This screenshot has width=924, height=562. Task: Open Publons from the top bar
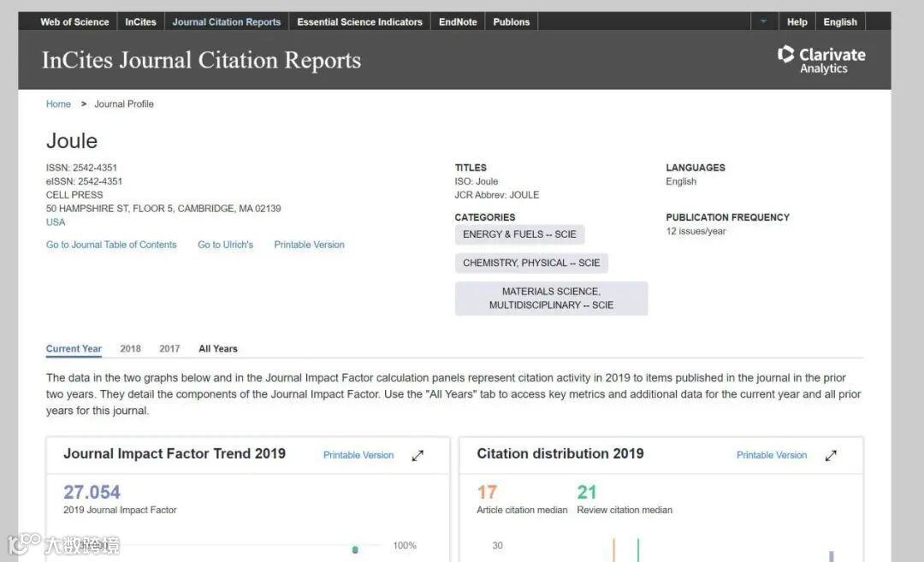[512, 21]
